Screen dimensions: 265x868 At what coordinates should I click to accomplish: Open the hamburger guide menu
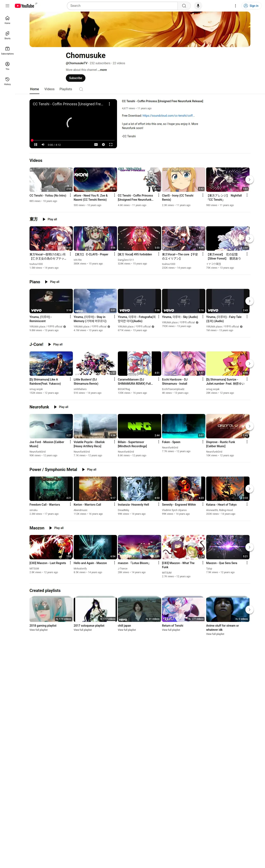click(x=7, y=6)
